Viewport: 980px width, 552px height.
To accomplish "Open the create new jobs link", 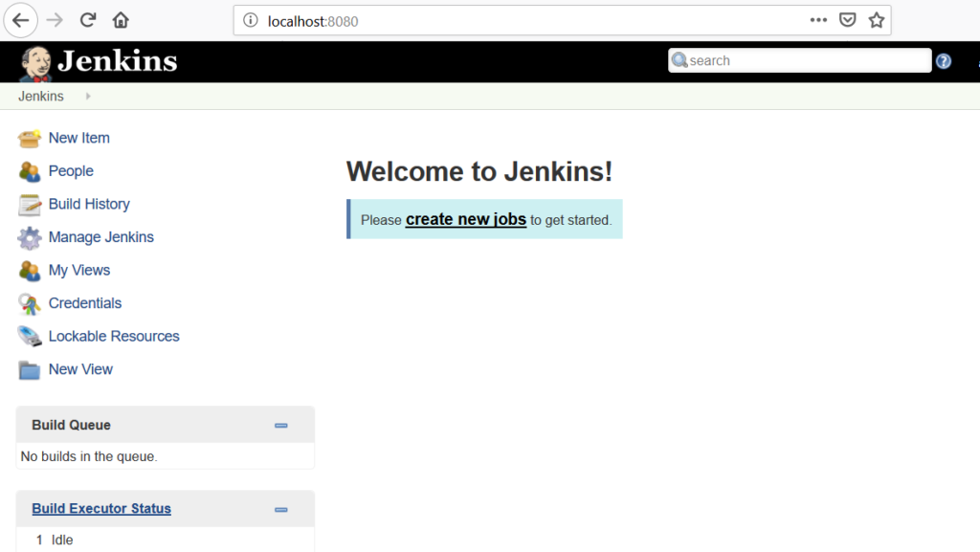I will coord(465,219).
